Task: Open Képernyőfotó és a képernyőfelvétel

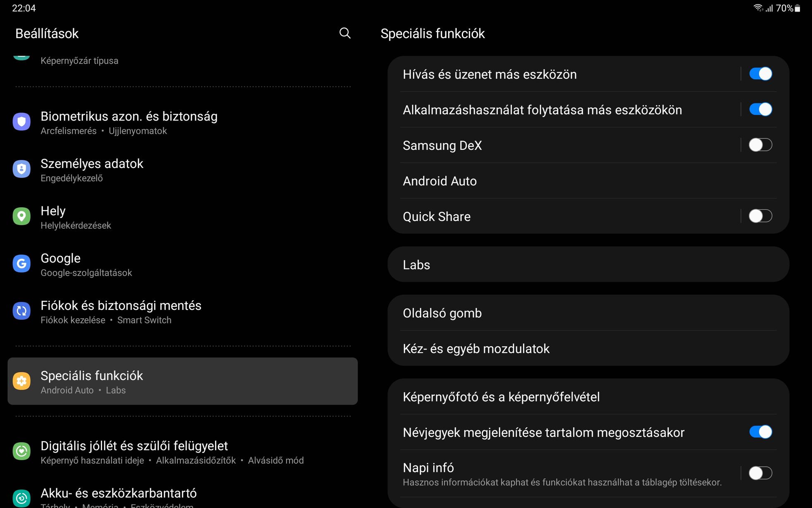Action: tap(588, 397)
